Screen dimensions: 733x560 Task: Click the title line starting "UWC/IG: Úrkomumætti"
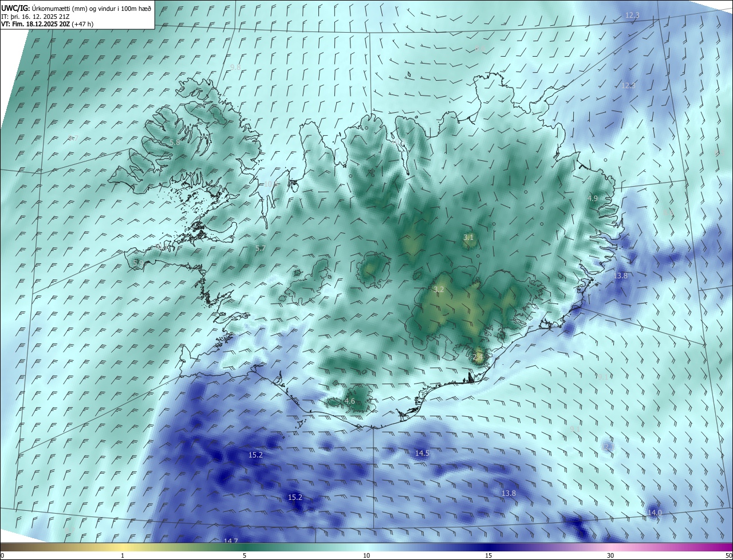76,8
